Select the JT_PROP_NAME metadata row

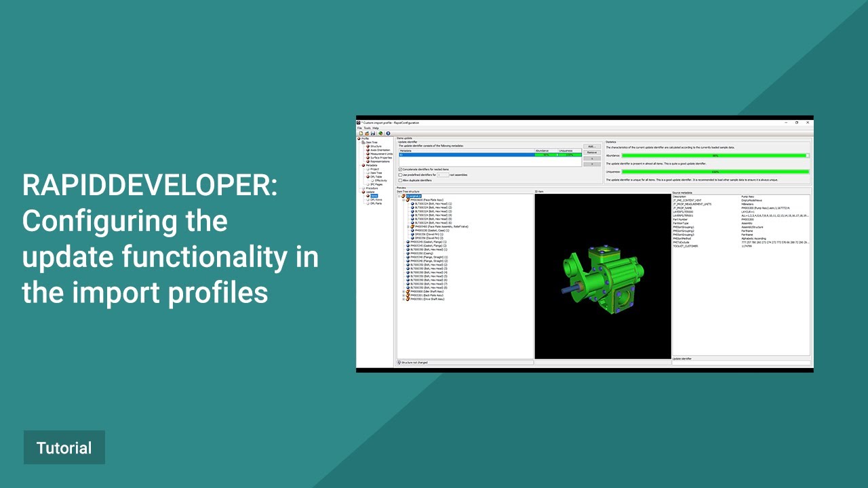tap(741, 208)
